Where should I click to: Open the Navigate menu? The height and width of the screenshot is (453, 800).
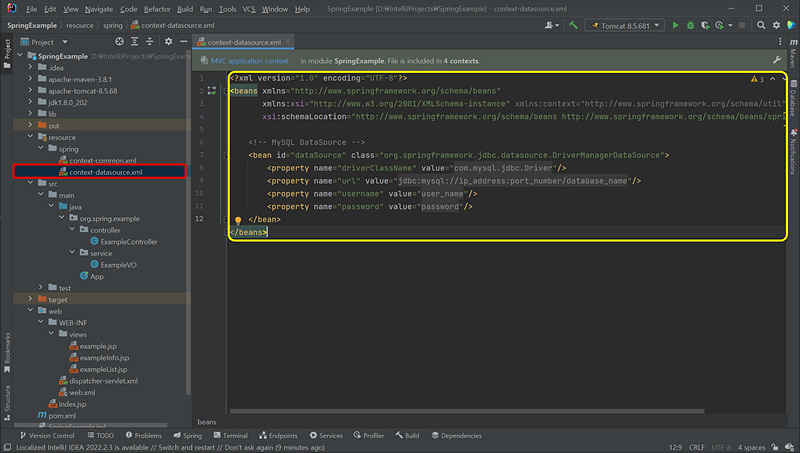click(x=99, y=9)
